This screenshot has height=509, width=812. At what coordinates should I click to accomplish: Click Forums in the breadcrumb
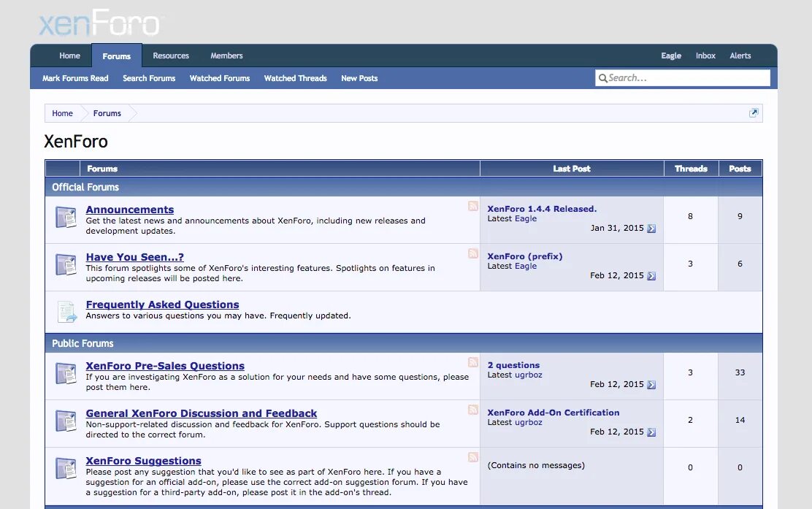pos(107,113)
